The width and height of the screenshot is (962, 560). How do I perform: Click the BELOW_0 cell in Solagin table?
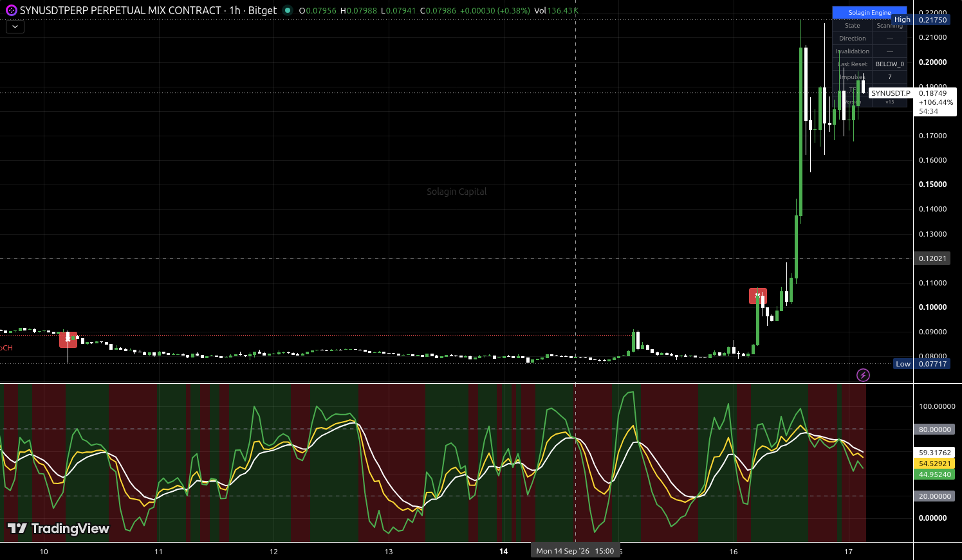889,64
